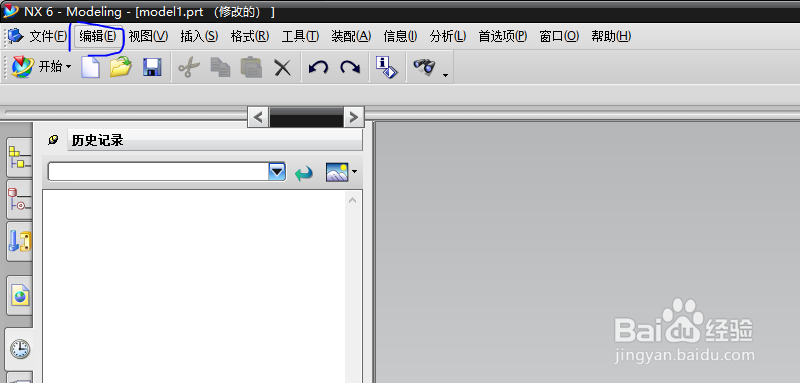Open the Part Navigator sidebar tab
800x383 pixels.
click(19, 199)
